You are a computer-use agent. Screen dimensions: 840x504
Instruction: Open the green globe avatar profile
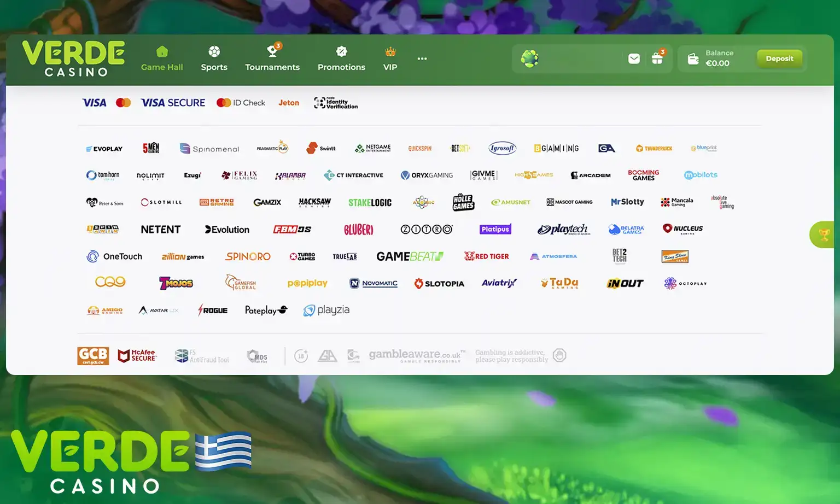[x=529, y=58]
